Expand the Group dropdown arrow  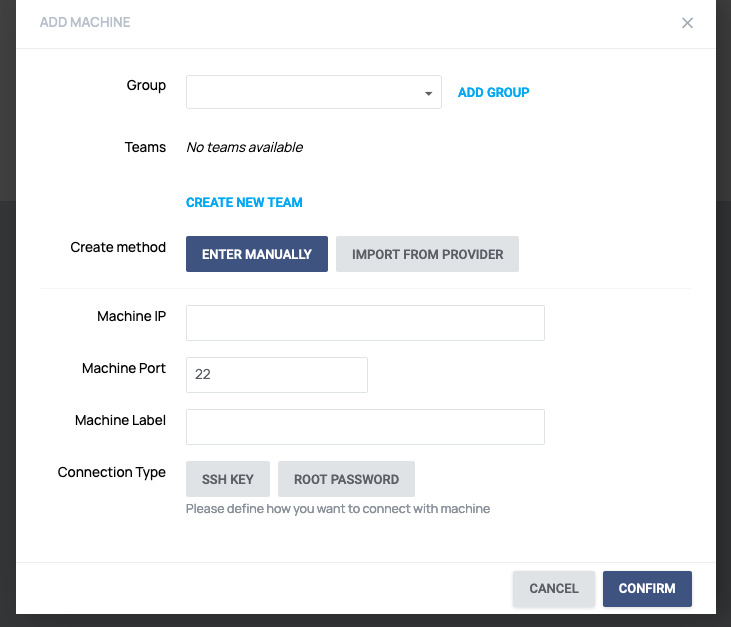pos(428,93)
